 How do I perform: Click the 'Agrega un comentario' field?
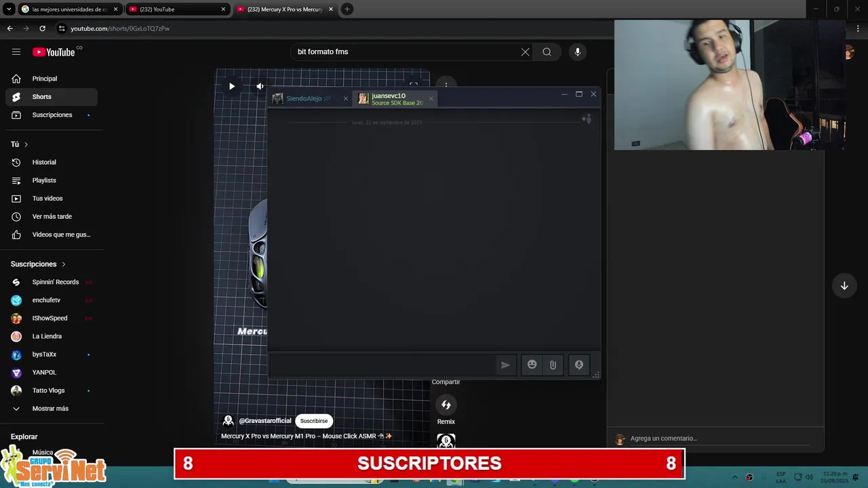(719, 439)
